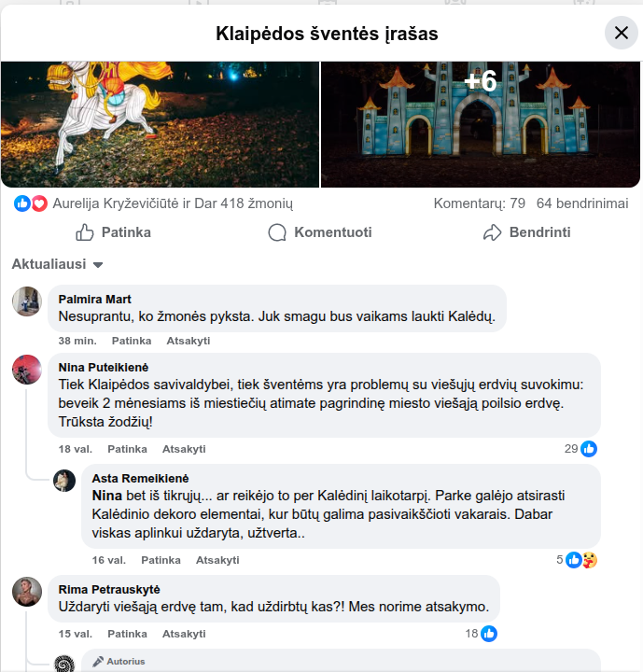Open the blue like reaction icon in post summary
The height and width of the screenshot is (672, 643).
(21, 203)
